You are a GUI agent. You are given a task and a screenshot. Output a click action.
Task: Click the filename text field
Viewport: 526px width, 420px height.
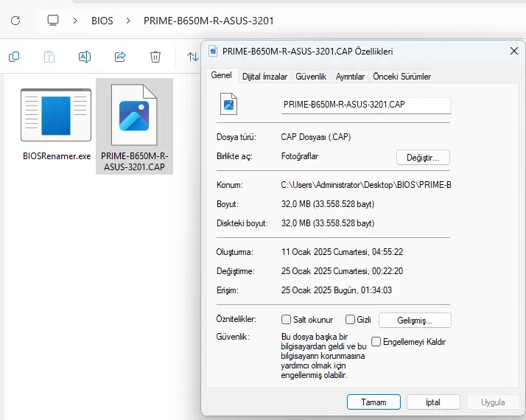pyautogui.click(x=366, y=105)
